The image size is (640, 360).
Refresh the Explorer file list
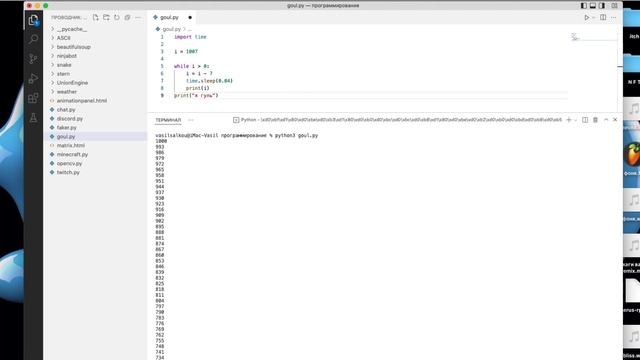tap(117, 18)
